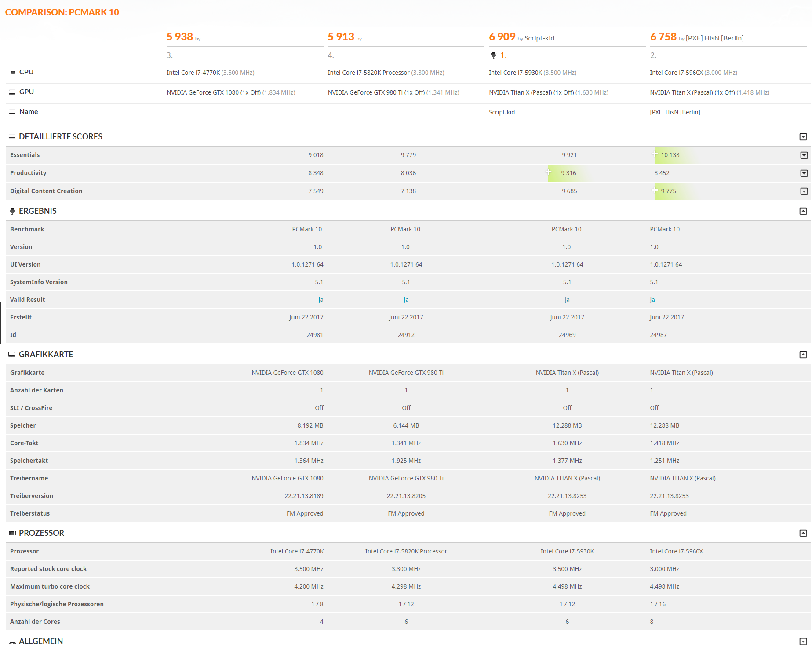Expand the Digital Content Creation row details
Image resolution: width=812 pixels, height=645 pixels.
coord(804,191)
